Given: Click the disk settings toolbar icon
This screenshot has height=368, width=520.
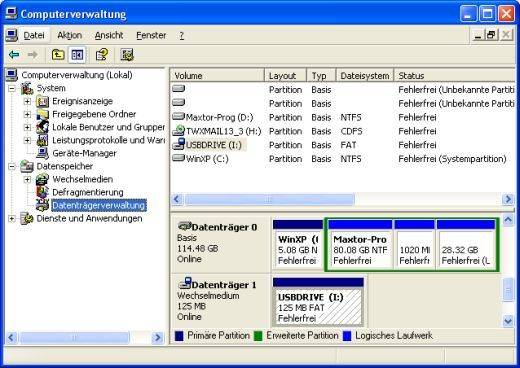Looking at the screenshot, I should (x=127, y=55).
